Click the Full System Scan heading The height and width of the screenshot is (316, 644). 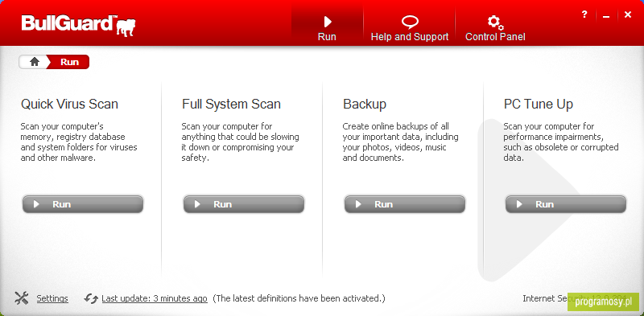pyautogui.click(x=231, y=105)
